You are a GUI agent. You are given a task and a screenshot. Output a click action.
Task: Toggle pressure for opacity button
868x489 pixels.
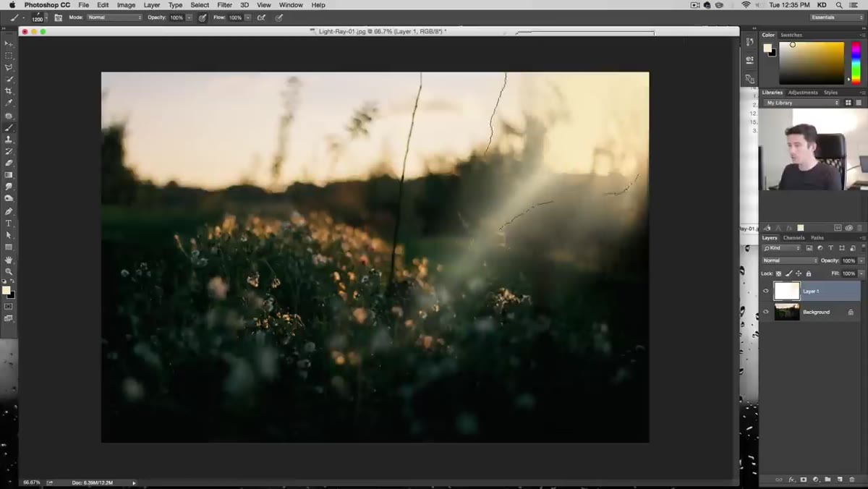click(x=202, y=17)
